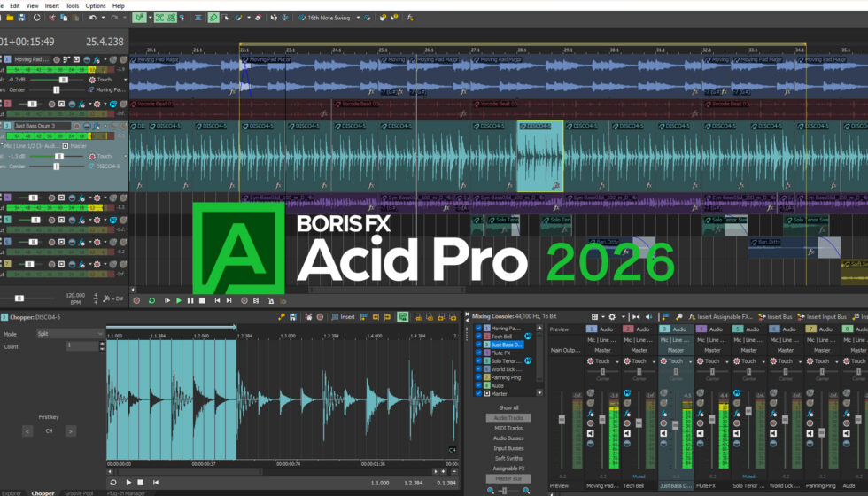This screenshot has width=868, height=496.
Task: Uncheck Moving Pad in the mixer channel list
Action: coord(479,329)
